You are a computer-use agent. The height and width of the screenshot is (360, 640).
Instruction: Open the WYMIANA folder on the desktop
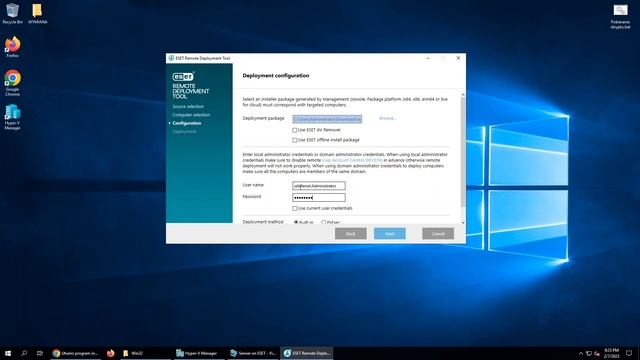click(38, 13)
